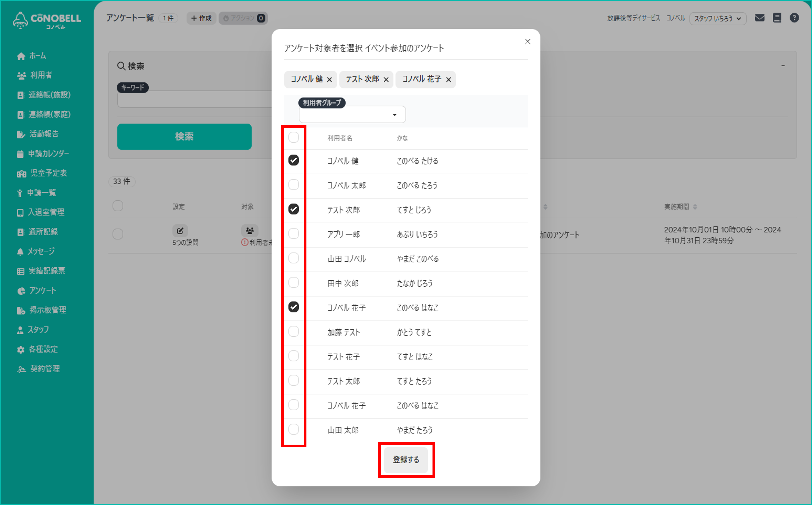The image size is (812, 505).
Task: Collapse the 検索 panel with the minus
Action: tap(783, 66)
